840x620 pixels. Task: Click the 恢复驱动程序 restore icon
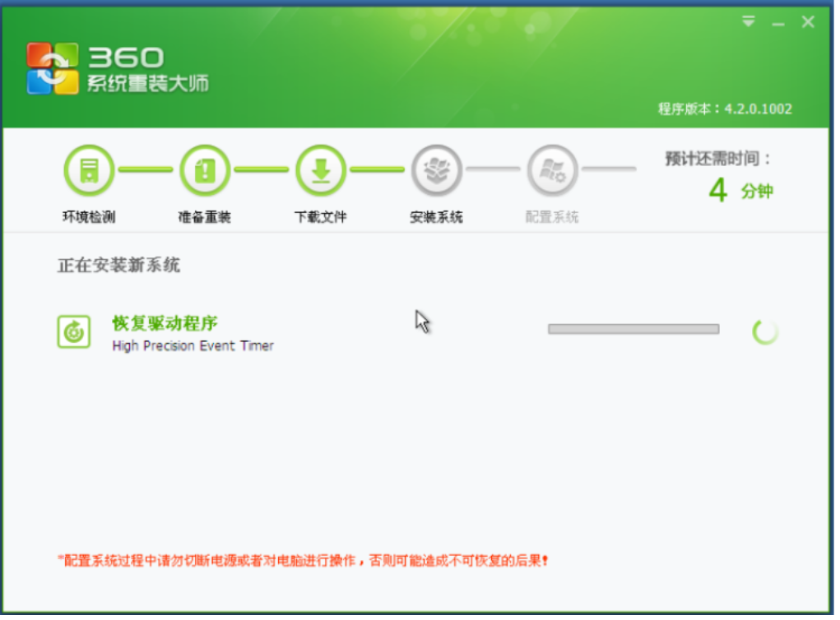pos(74,331)
